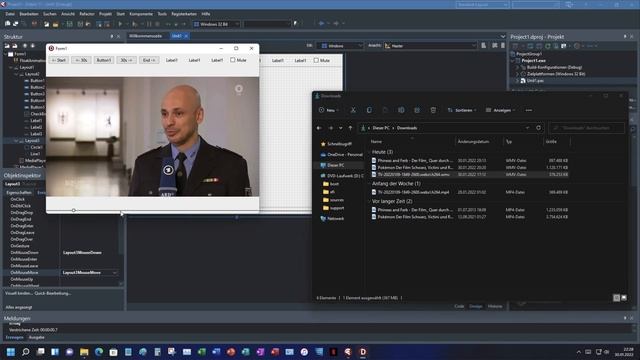Select OneDrive - Personal in Explorer sidebar
This screenshot has height=360, width=640.
pyautogui.click(x=341, y=155)
